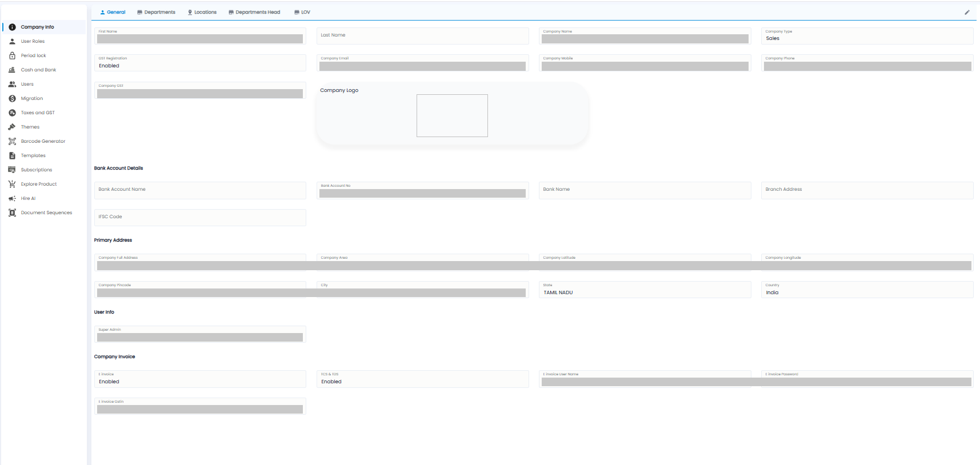This screenshot has width=980, height=465.
Task: Click the Bank Account Name field
Action: point(200,190)
